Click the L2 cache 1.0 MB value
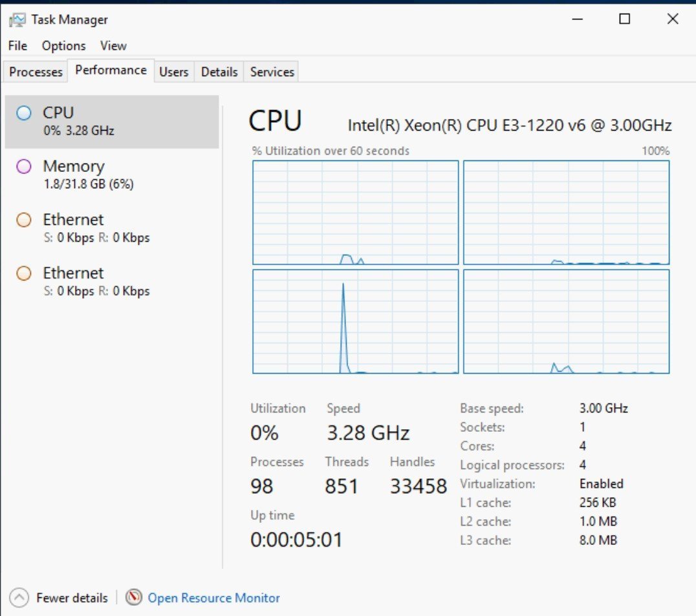The width and height of the screenshot is (696, 616). pos(598,521)
